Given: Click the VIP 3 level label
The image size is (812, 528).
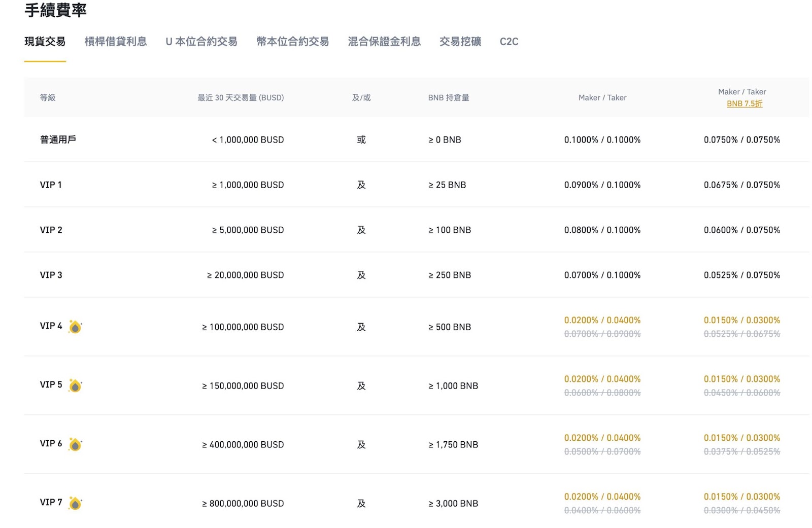Looking at the screenshot, I should tap(51, 275).
